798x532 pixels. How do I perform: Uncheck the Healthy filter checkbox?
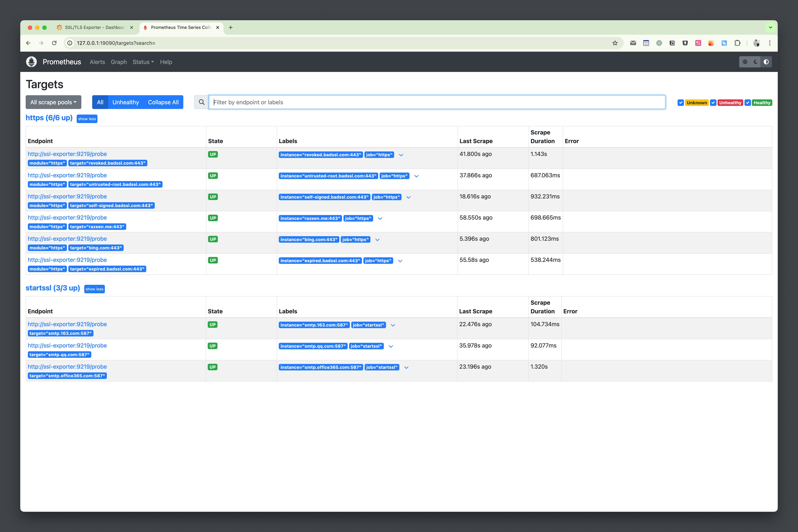[x=748, y=103]
